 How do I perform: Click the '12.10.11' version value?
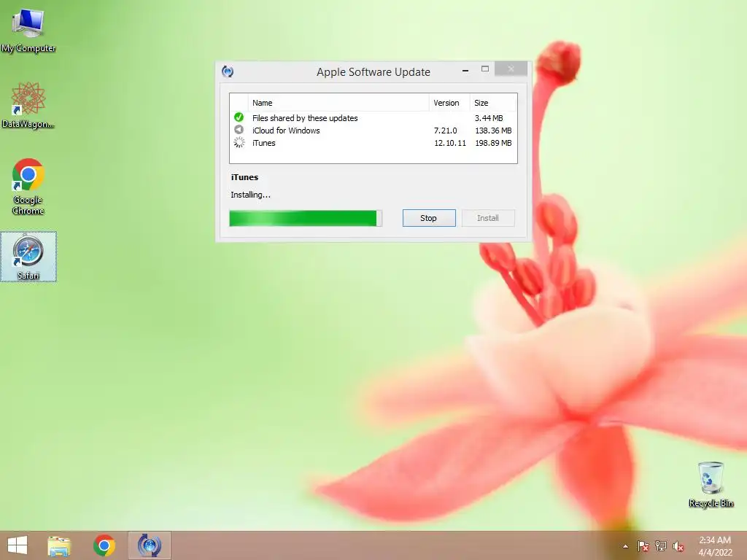(x=449, y=143)
